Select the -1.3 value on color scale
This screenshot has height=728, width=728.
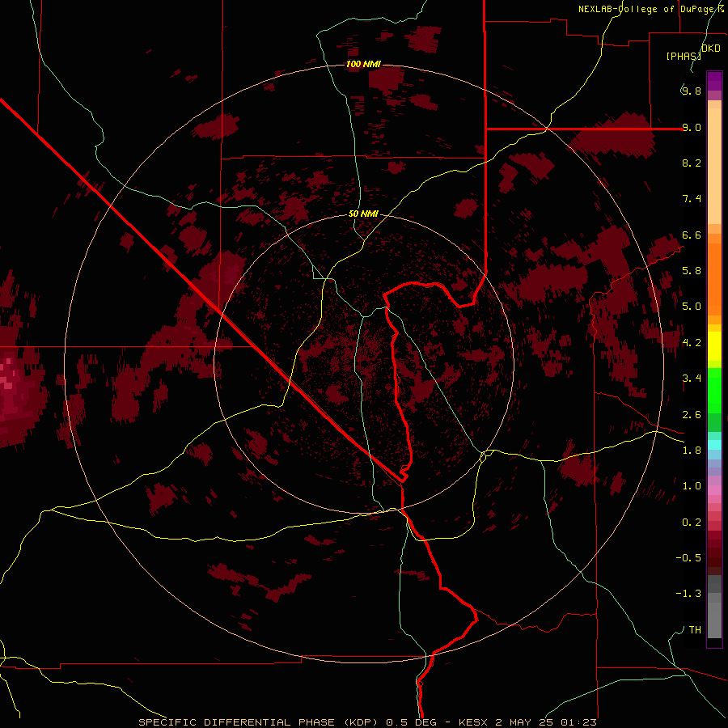[688, 594]
